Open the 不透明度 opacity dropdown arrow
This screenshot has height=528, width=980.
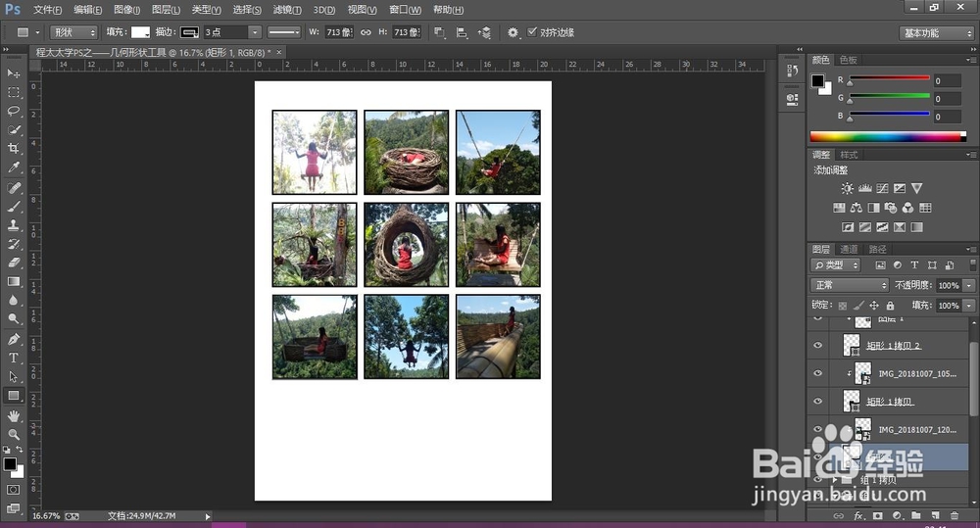coord(969,285)
